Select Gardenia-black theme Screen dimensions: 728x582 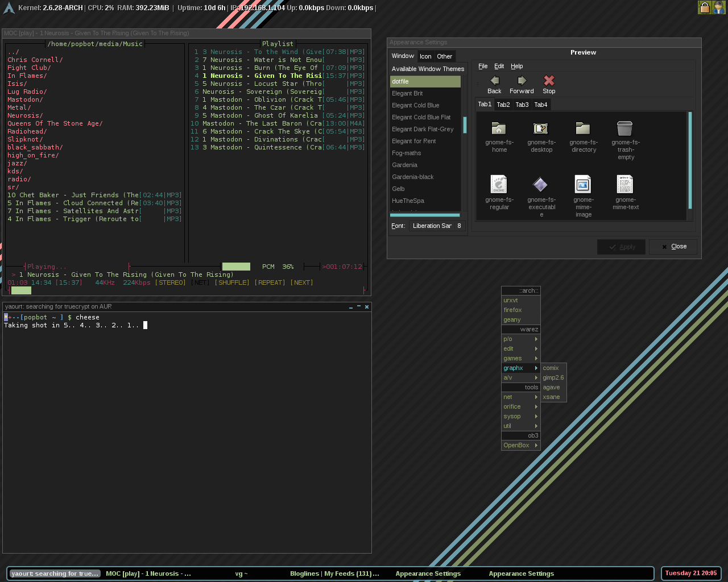pos(425,177)
